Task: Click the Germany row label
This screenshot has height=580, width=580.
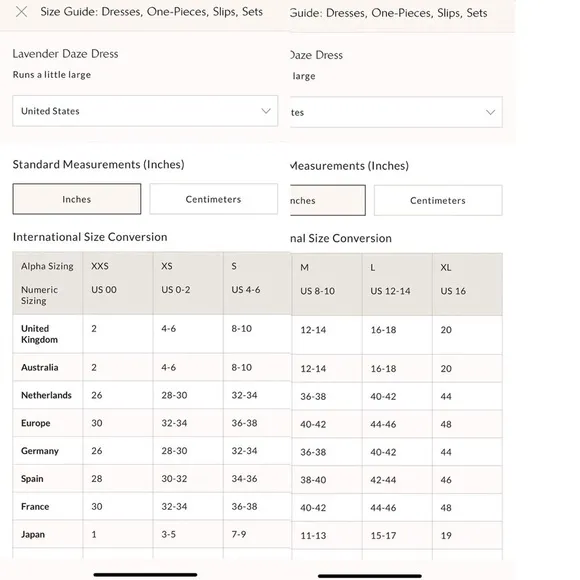Action: click(x=40, y=451)
